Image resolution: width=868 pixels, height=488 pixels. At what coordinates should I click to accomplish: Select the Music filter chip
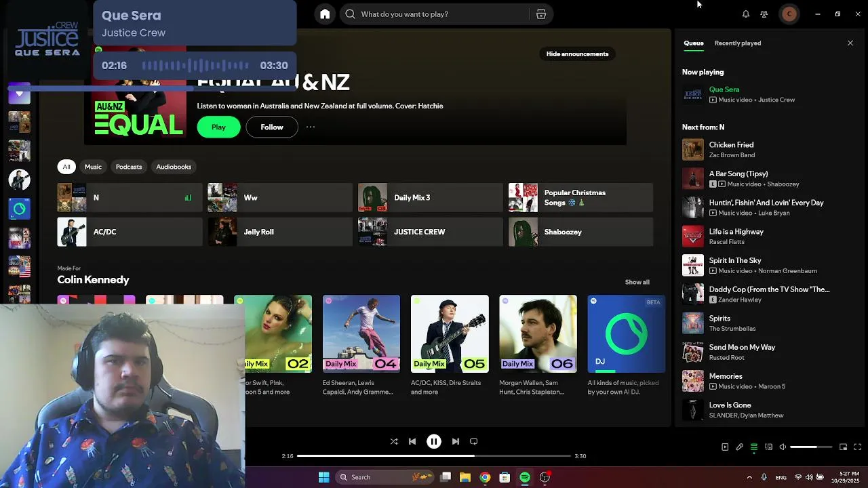point(93,167)
